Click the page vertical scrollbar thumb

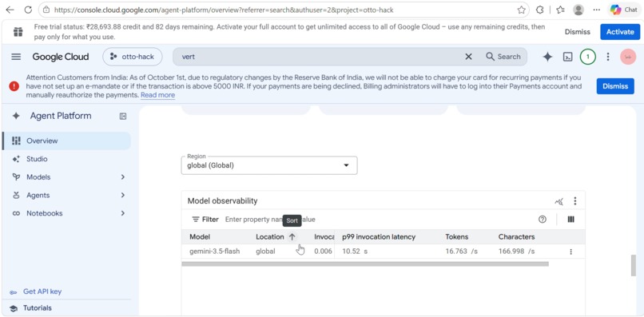634,265
